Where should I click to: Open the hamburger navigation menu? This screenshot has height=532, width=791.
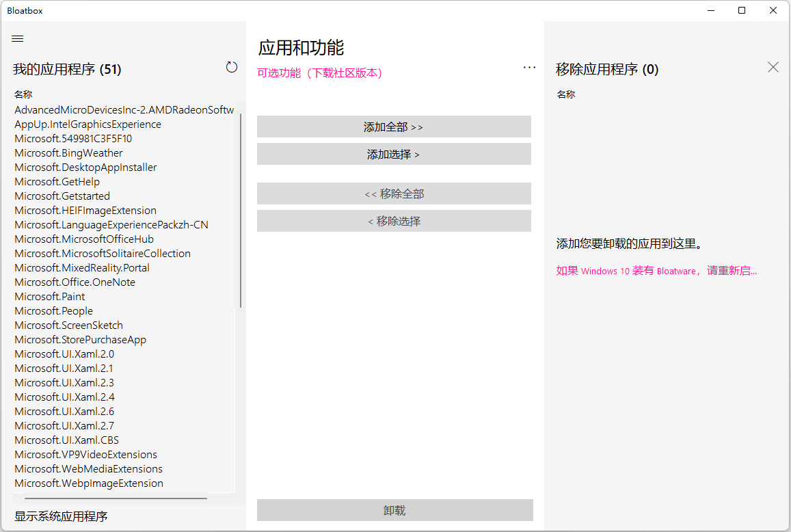pyautogui.click(x=17, y=38)
